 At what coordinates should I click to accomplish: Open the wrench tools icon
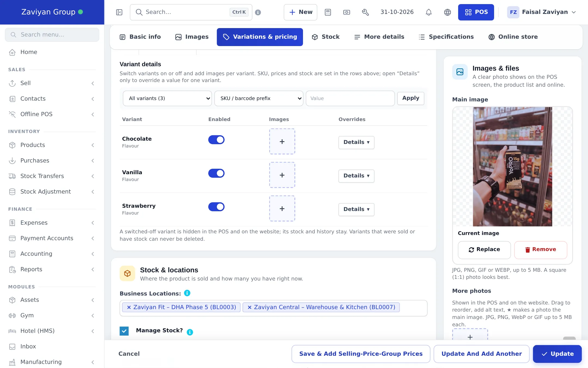pos(365,12)
